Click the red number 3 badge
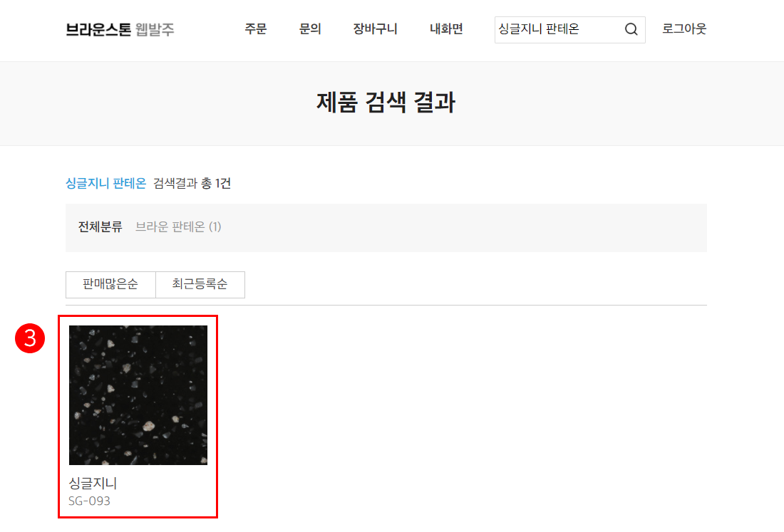Screen dimensions: 784x532 [30, 338]
